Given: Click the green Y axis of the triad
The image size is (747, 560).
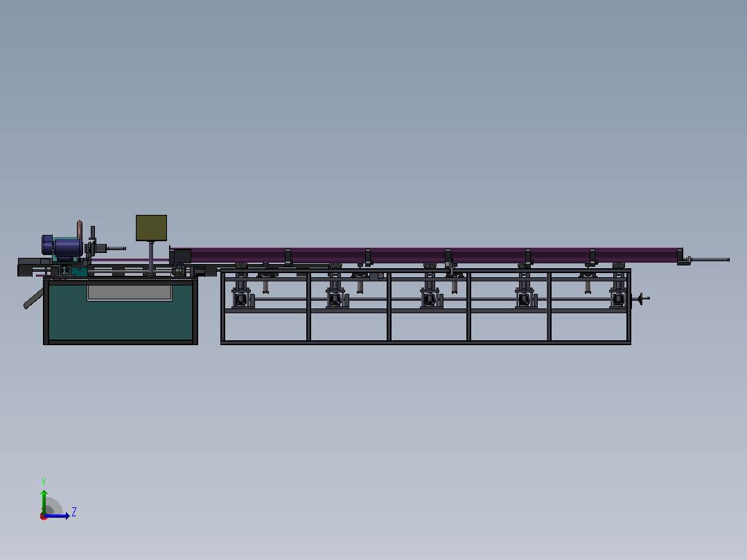Looking at the screenshot, I should [x=44, y=501].
